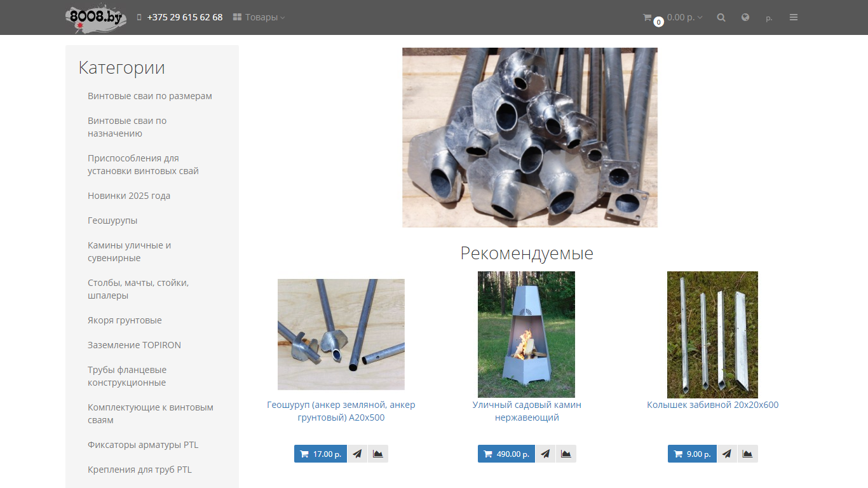Open category Заземление TOPIRON
This screenshot has width=868, height=488.
click(x=134, y=345)
